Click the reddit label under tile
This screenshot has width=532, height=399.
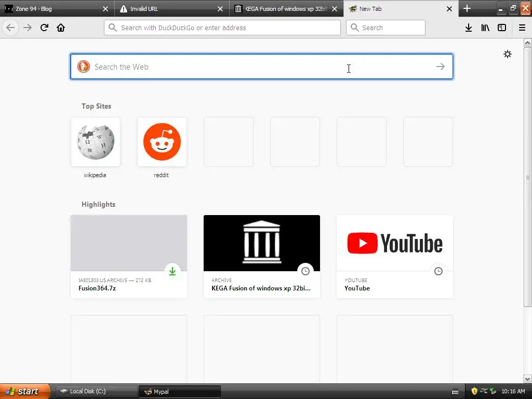[161, 175]
